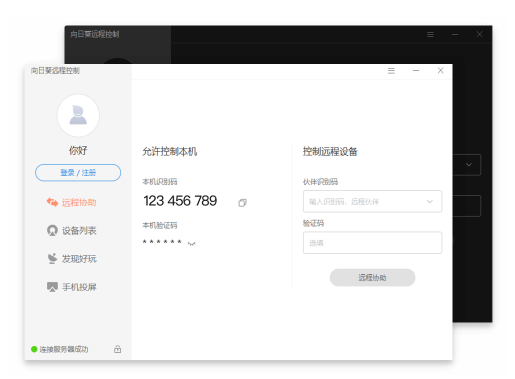Close the light-themed window
Image resolution: width=515 pixels, height=379 pixels.
(440, 70)
